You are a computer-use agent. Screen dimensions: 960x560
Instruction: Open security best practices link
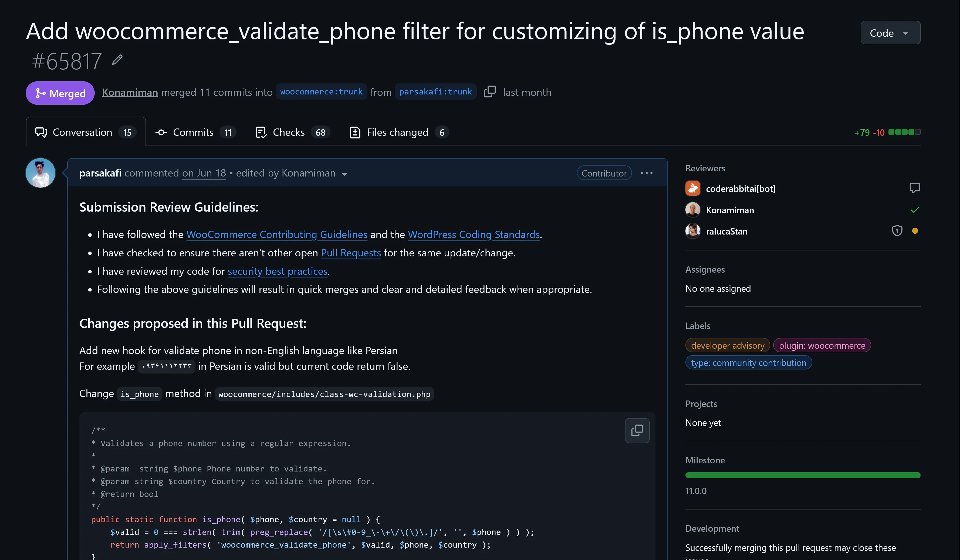pyautogui.click(x=278, y=271)
